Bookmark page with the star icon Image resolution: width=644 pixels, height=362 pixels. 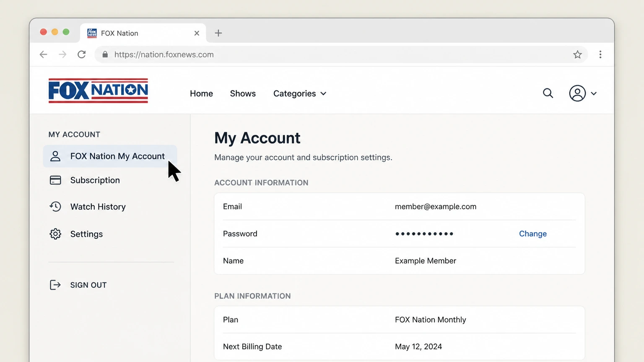(x=577, y=54)
